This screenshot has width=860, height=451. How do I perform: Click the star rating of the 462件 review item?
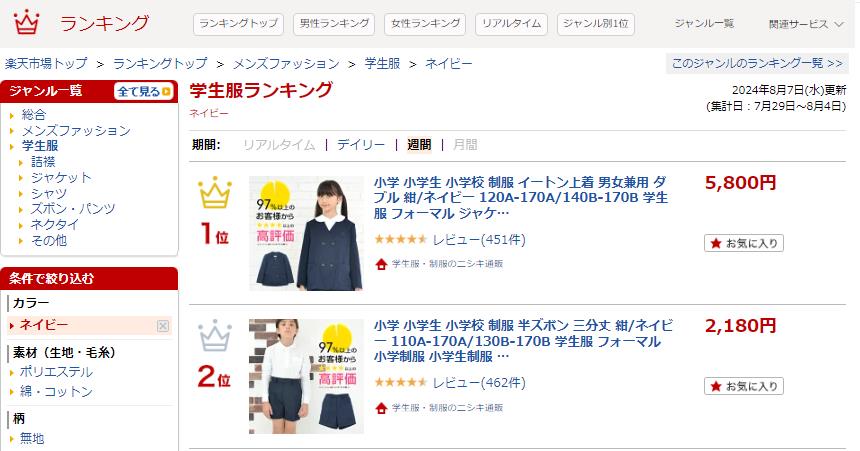[400, 383]
